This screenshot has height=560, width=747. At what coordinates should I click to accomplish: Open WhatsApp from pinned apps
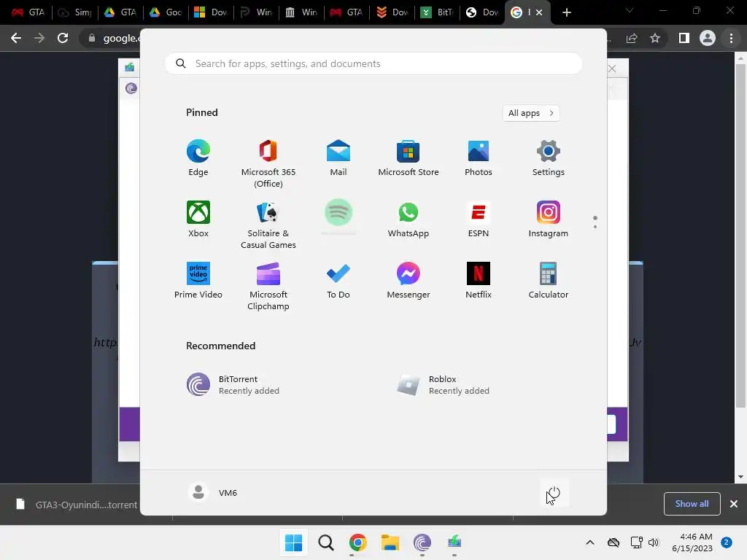[409, 219]
